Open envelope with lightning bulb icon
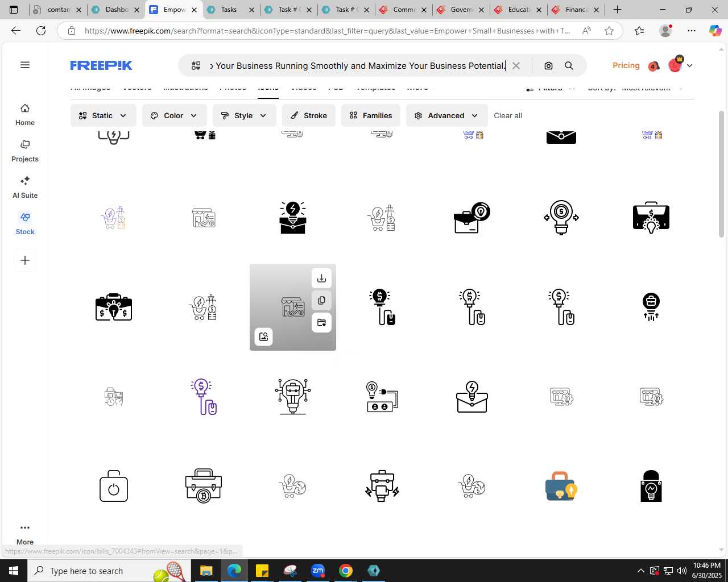 point(472,397)
